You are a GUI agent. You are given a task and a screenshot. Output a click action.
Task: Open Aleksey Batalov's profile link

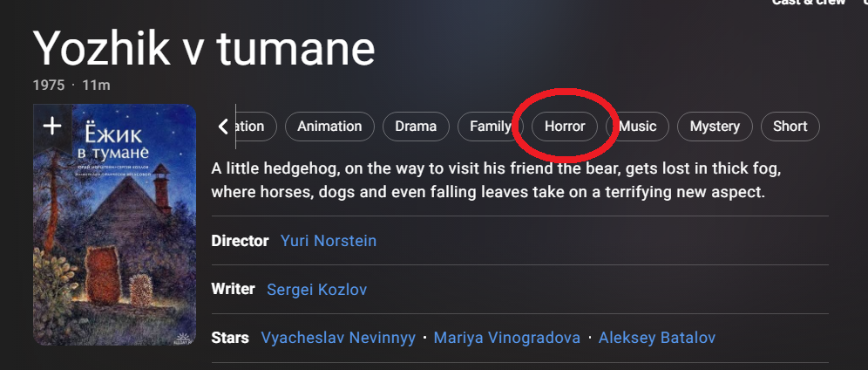656,338
